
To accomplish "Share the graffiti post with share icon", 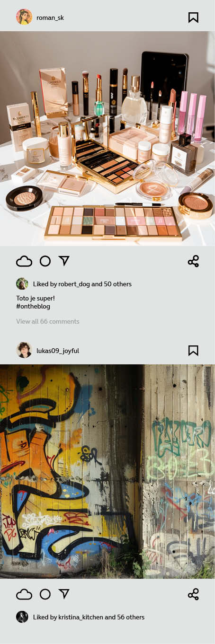I will pos(193,594).
